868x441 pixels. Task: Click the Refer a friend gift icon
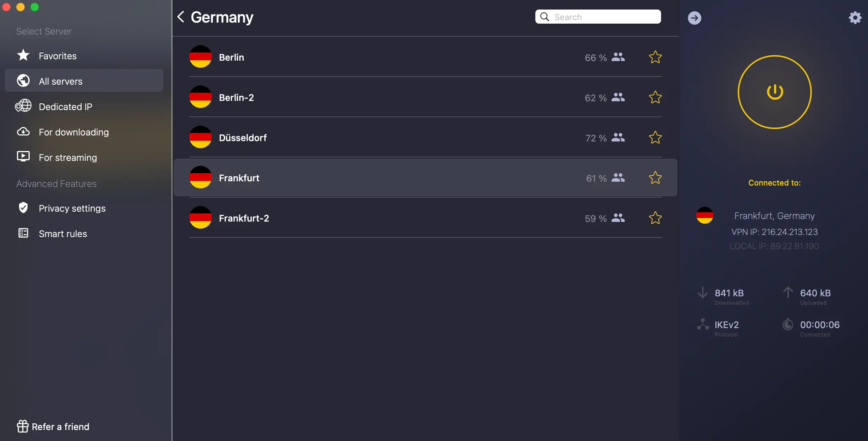23,426
